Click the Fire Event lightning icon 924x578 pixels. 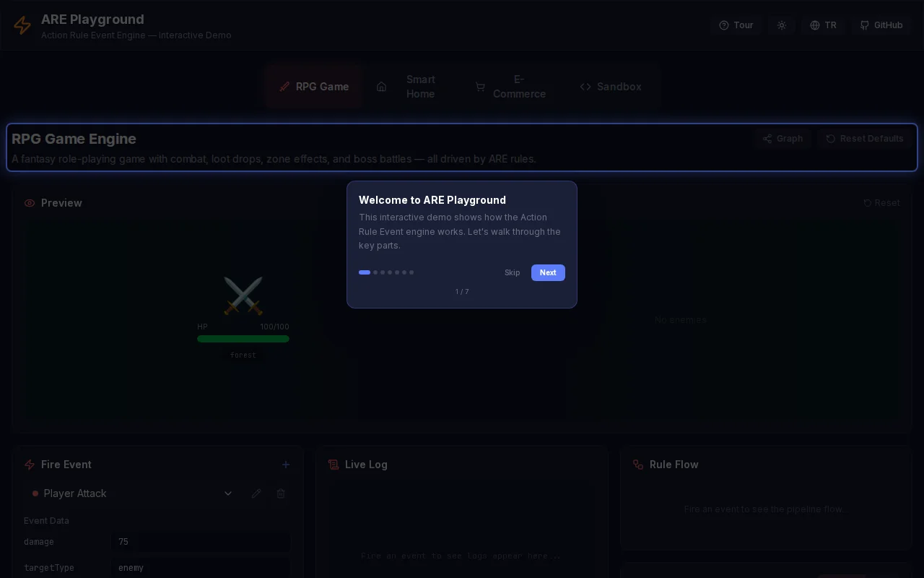(x=30, y=465)
